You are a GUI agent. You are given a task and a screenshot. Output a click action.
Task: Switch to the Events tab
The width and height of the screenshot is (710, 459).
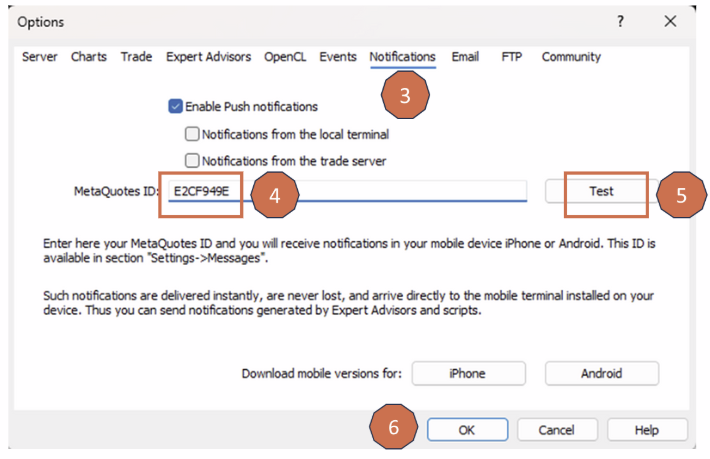[338, 57]
